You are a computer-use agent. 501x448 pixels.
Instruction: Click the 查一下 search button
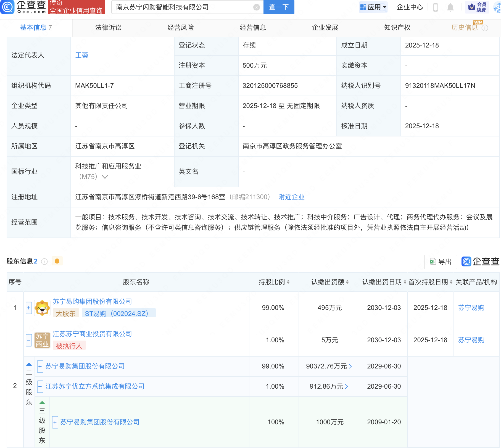pyautogui.click(x=278, y=7)
